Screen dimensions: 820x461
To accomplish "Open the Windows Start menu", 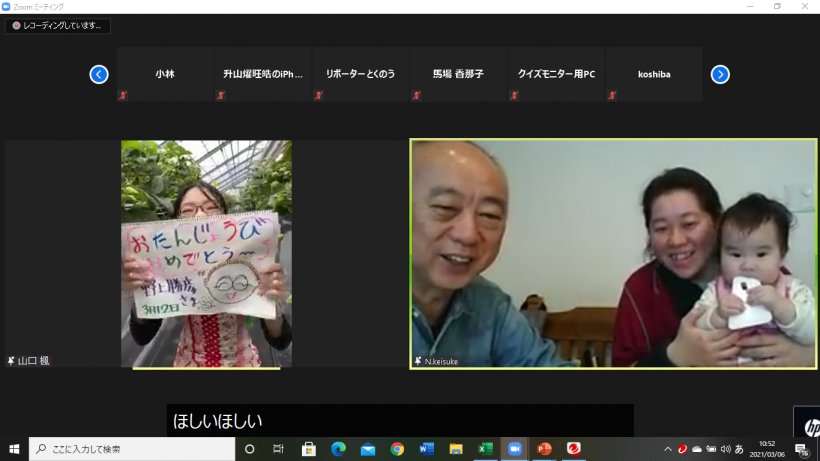I will click(14, 449).
